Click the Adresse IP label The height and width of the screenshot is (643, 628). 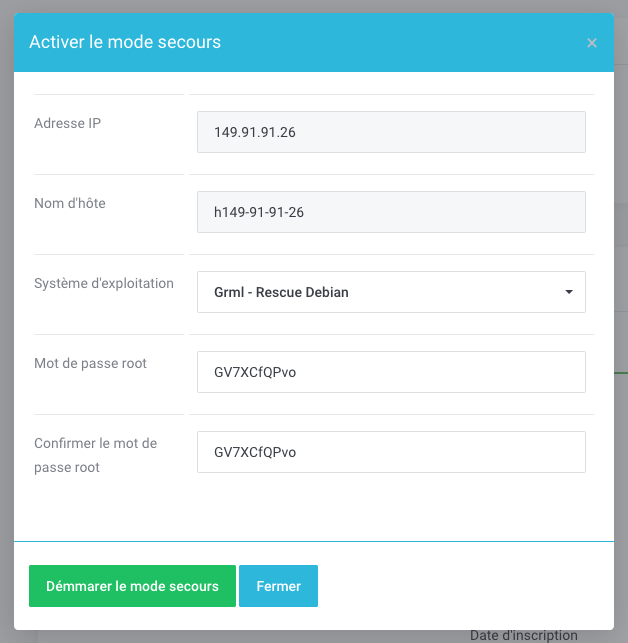tap(68, 123)
